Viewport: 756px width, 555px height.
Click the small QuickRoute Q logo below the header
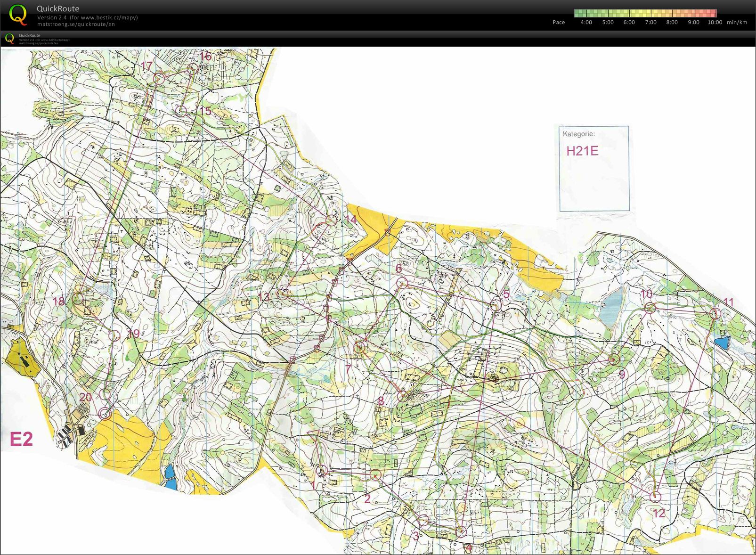(x=9, y=39)
